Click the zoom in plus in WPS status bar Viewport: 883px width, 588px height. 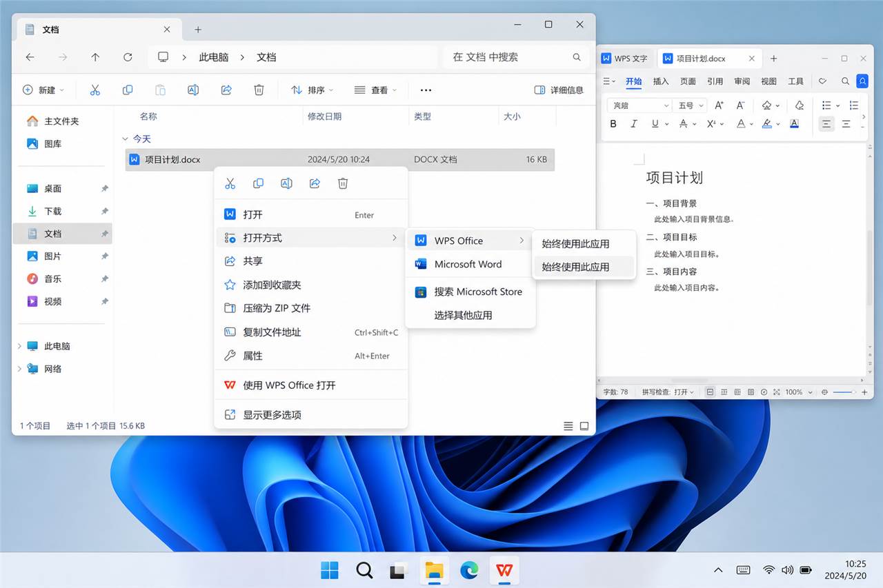point(864,392)
